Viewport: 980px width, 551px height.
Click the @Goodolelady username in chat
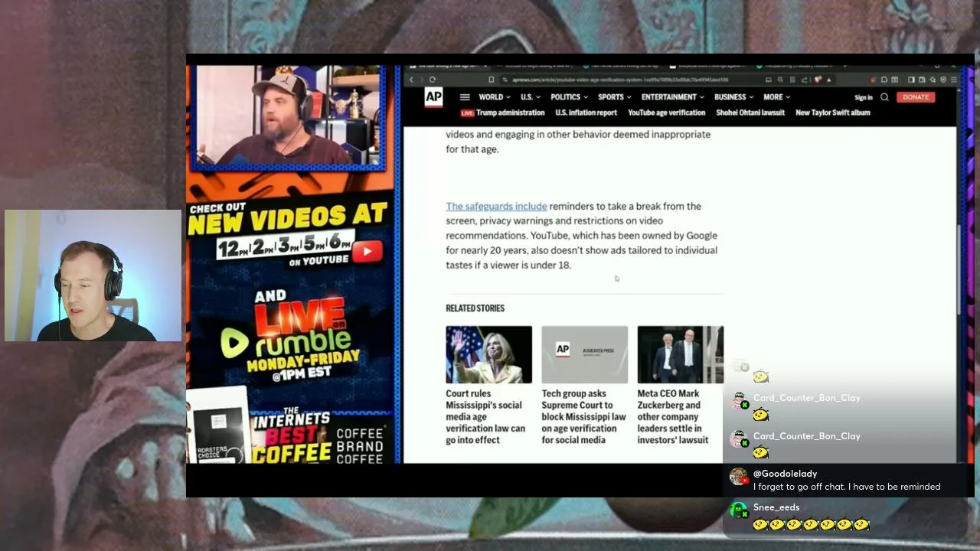[x=785, y=474]
